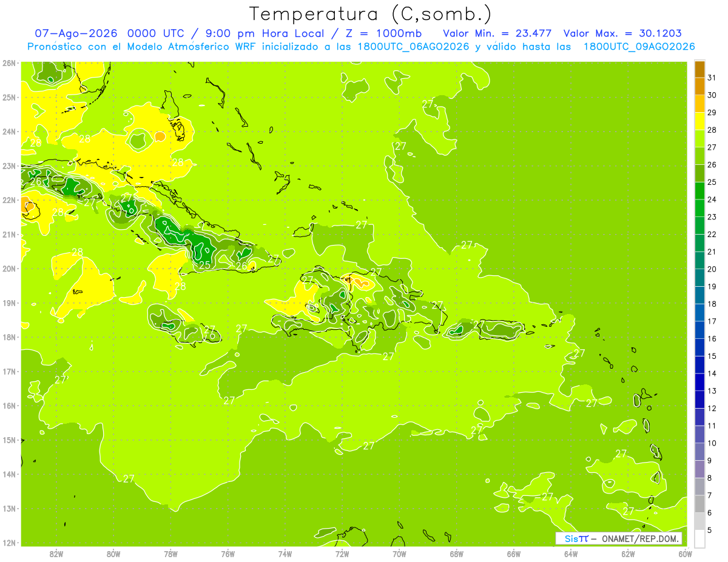The image size is (728, 562).
Task: Click the 18N latitude axis label
Action: (9, 337)
